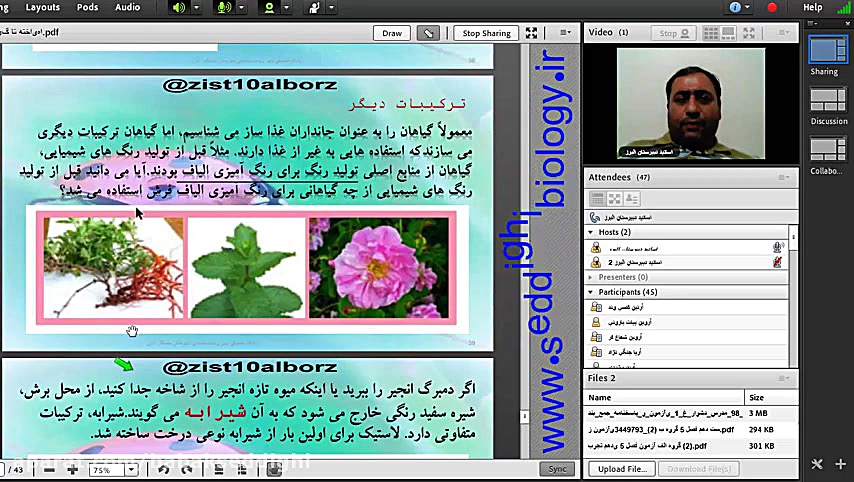Screen dimensions: 854x482
Task: Select the 294 KB pdf file
Action: (692, 430)
